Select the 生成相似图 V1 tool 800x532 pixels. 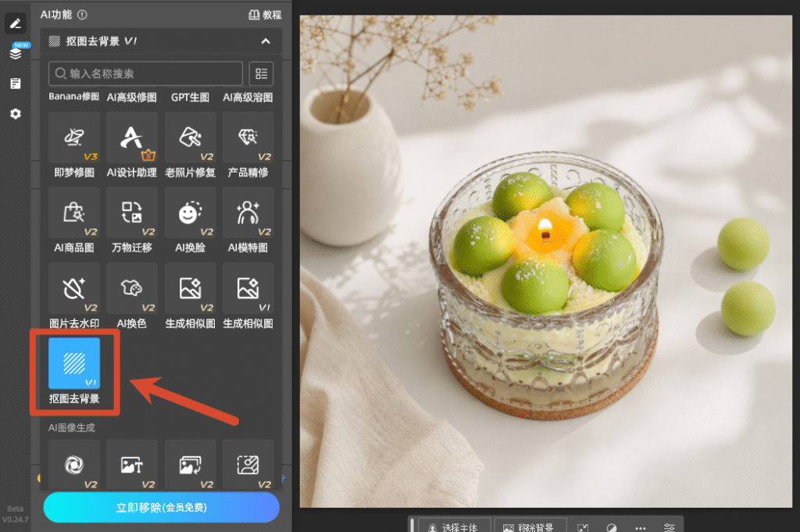click(x=248, y=296)
